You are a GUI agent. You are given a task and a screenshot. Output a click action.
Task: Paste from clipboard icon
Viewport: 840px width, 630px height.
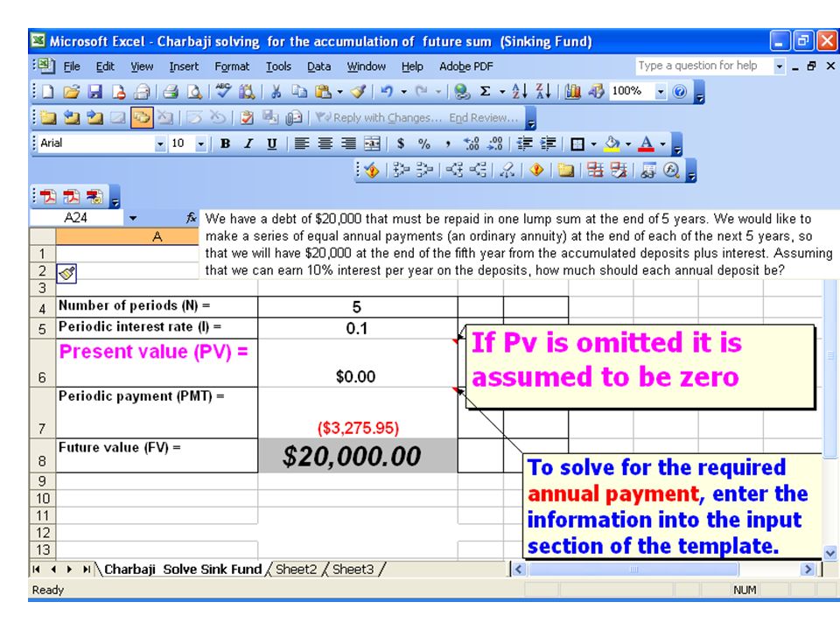323,92
